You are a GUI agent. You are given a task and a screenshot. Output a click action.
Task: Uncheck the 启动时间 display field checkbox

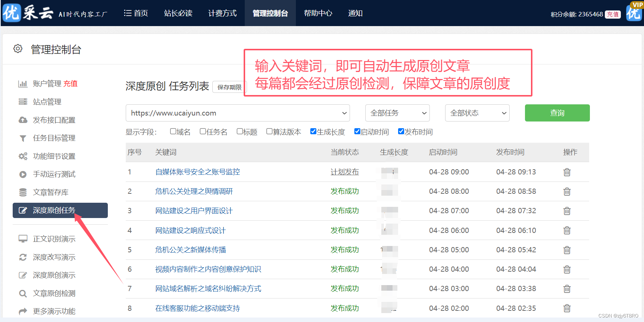(357, 131)
